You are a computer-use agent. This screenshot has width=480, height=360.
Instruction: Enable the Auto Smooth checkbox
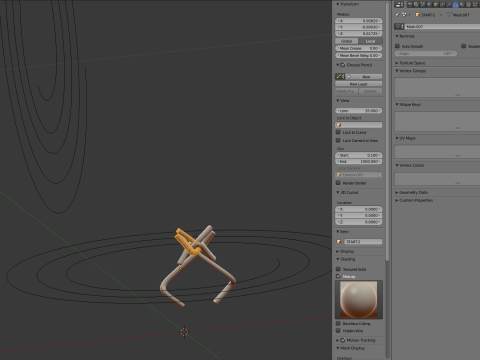coord(397,46)
